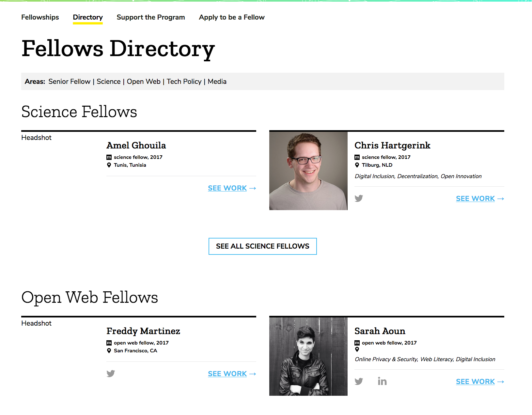532x415 pixels.
Task: Filter by Senior Fellow area
Action: click(70, 82)
